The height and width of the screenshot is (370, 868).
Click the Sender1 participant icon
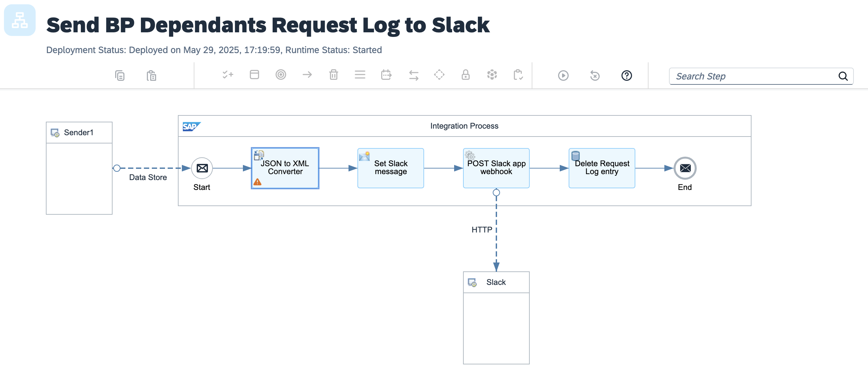[55, 133]
